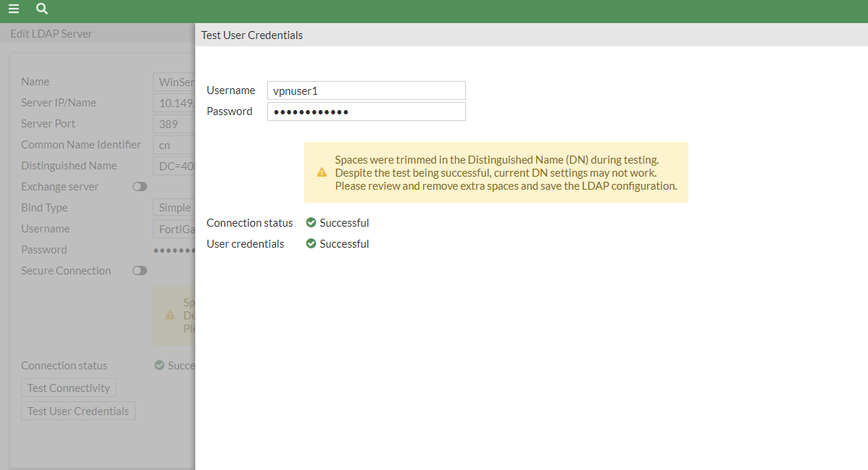The height and width of the screenshot is (470, 868).
Task: Click the Test User Credentials button
Action: 78,411
